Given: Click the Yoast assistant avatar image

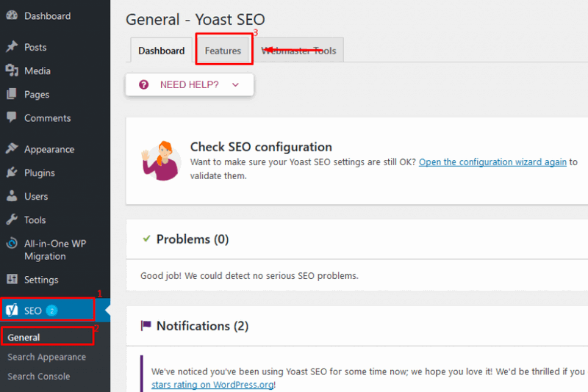Looking at the screenshot, I should pyautogui.click(x=160, y=161).
